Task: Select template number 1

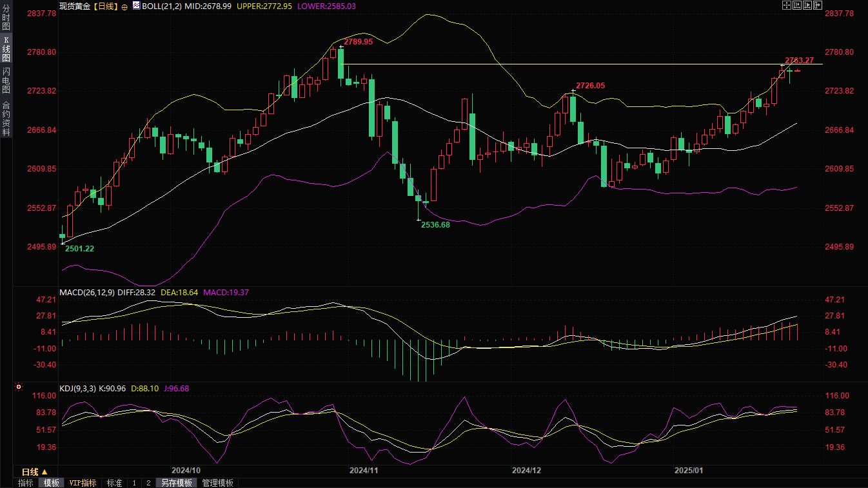Action: point(134,483)
